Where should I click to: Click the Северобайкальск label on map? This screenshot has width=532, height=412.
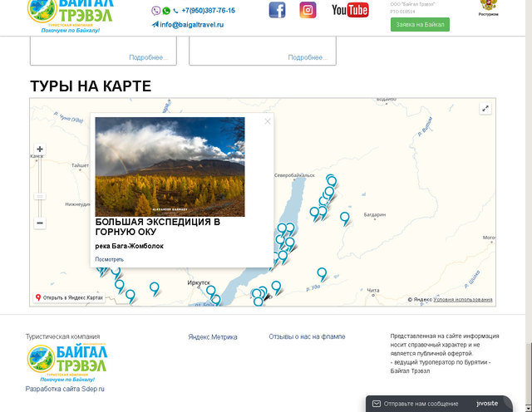tap(294, 175)
